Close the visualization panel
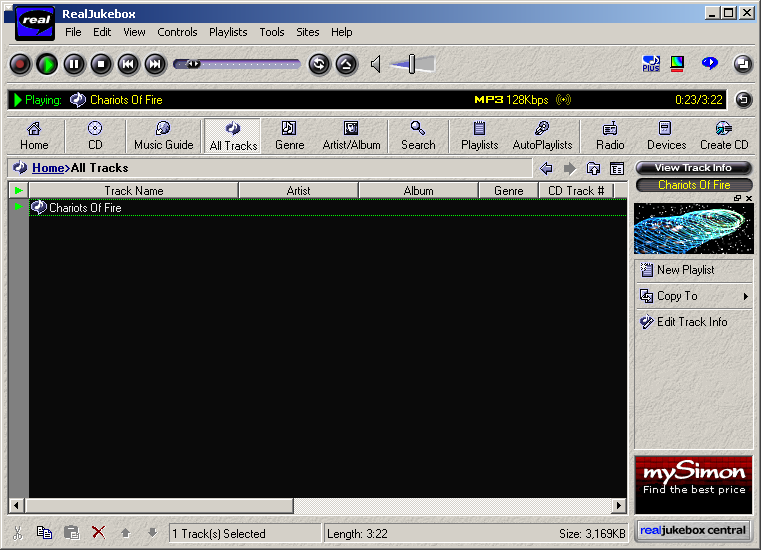Image resolution: width=761 pixels, height=550 pixels. (749, 198)
